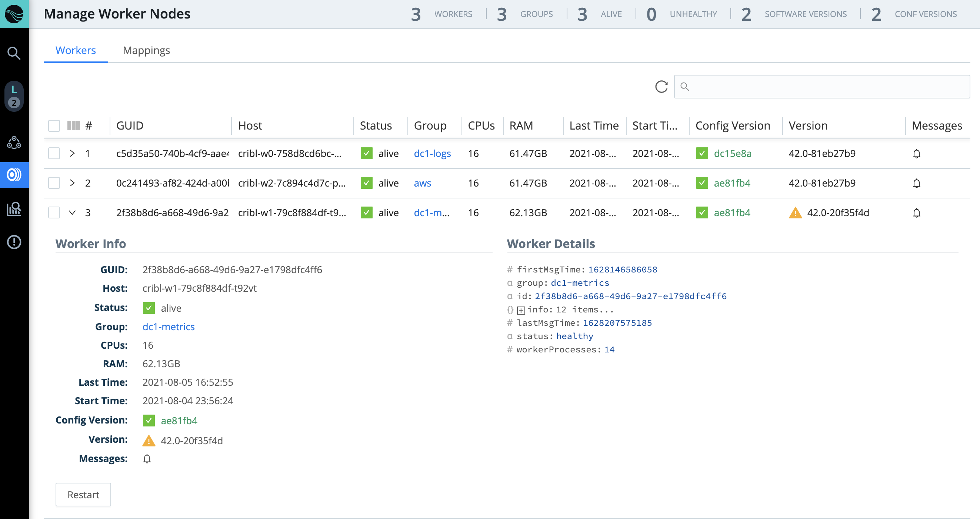This screenshot has height=519, width=980.
Task: Sort by the Version column header
Action: tap(808, 125)
